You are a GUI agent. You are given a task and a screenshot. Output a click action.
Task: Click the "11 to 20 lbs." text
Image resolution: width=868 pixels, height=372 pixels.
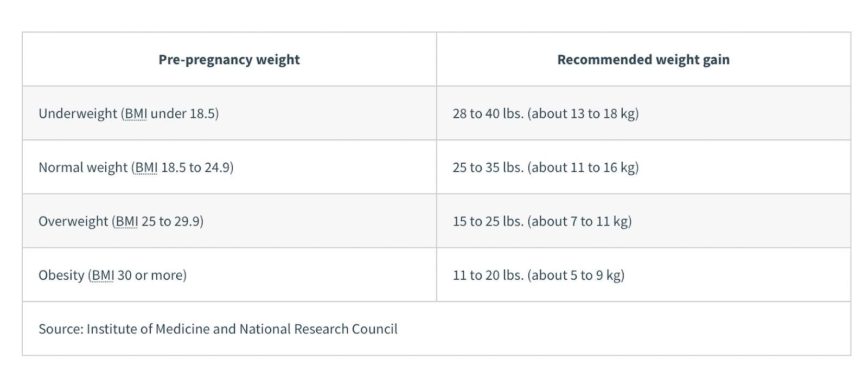(488, 275)
